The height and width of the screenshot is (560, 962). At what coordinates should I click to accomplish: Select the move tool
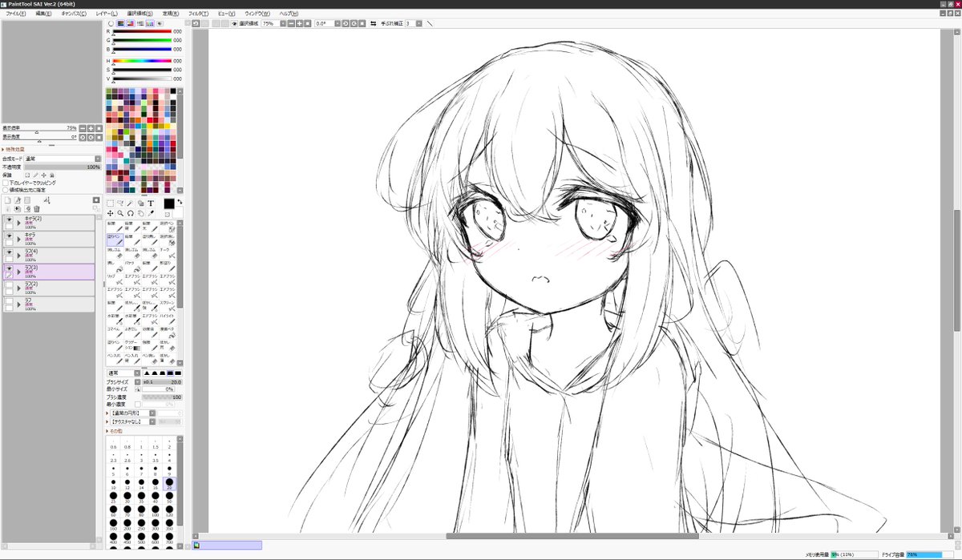[111, 214]
